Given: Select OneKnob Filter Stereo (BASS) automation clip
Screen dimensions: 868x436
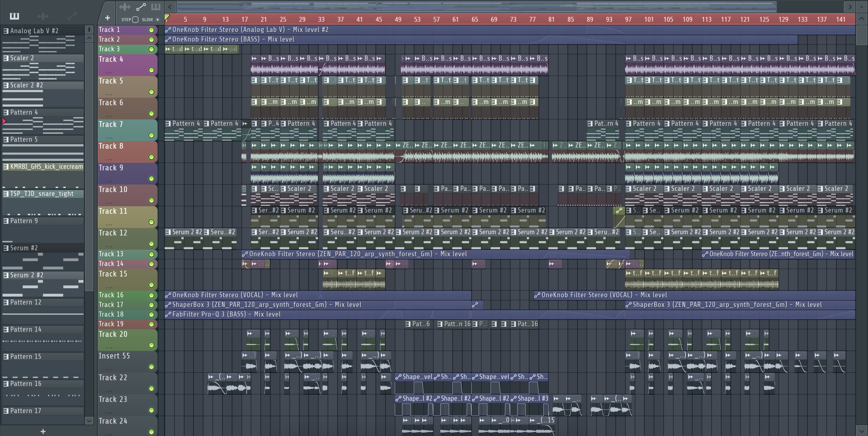Looking at the screenshot, I should (481, 39).
